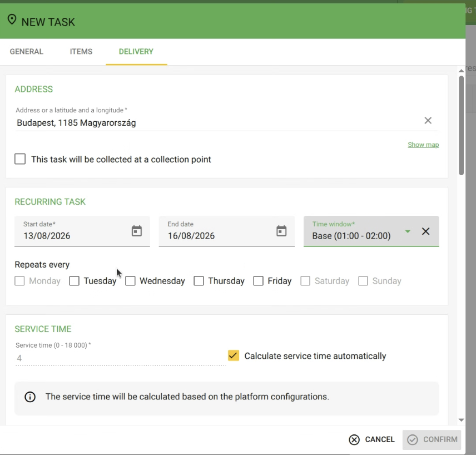Click the location pin icon beside New Task
The width and height of the screenshot is (476, 455).
tap(12, 19)
